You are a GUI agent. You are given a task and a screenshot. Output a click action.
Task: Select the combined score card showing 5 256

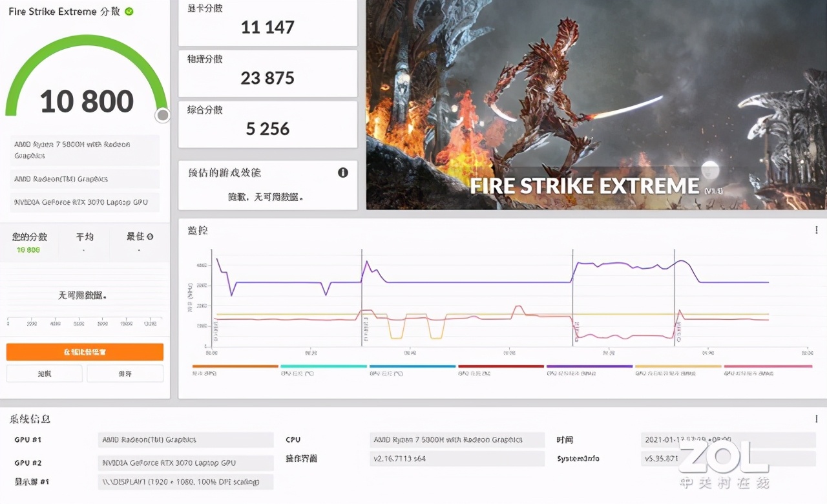(x=267, y=125)
